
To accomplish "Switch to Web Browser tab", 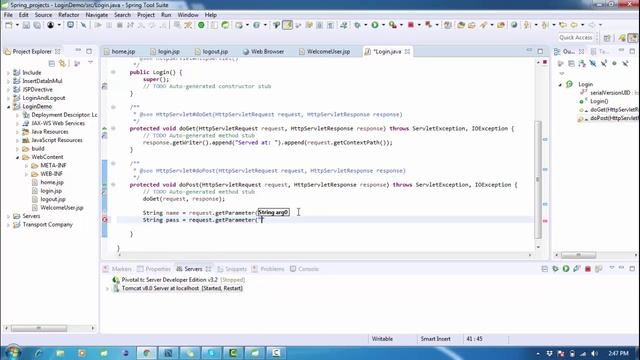I will click(x=263, y=51).
